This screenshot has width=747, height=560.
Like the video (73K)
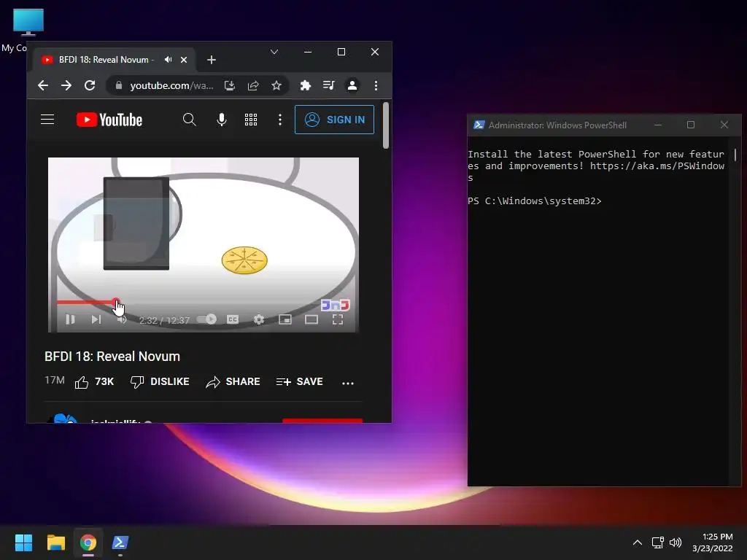click(x=94, y=382)
